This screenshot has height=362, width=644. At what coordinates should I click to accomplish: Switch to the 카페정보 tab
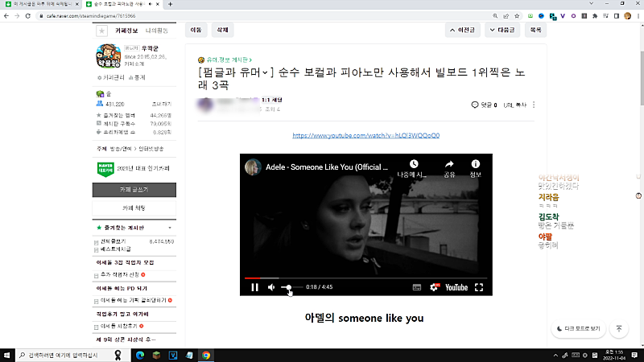126,31
